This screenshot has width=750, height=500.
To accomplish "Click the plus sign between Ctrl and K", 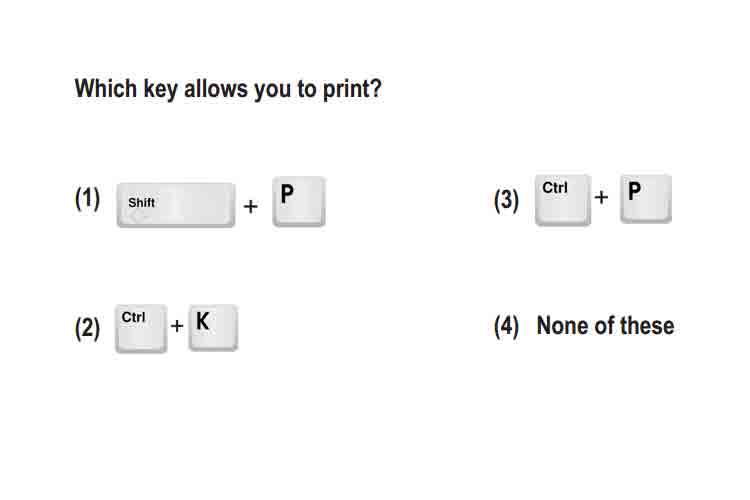I will (x=177, y=325).
